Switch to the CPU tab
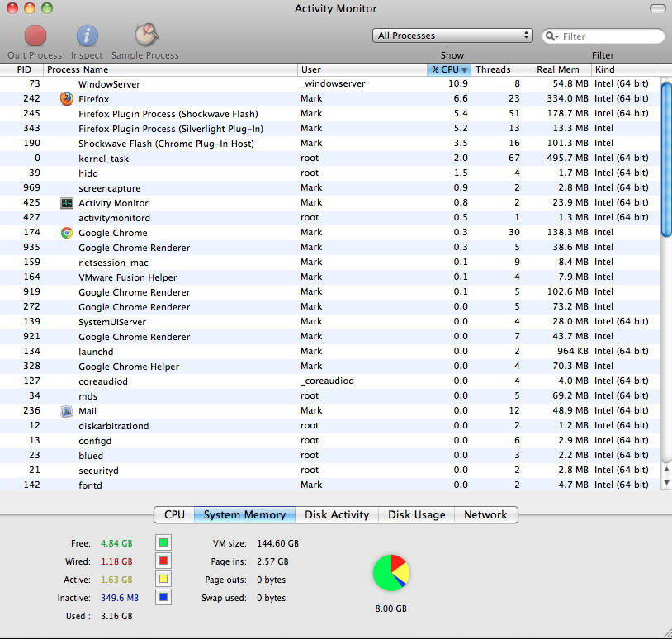The height and width of the screenshot is (639, 672). pos(174,514)
